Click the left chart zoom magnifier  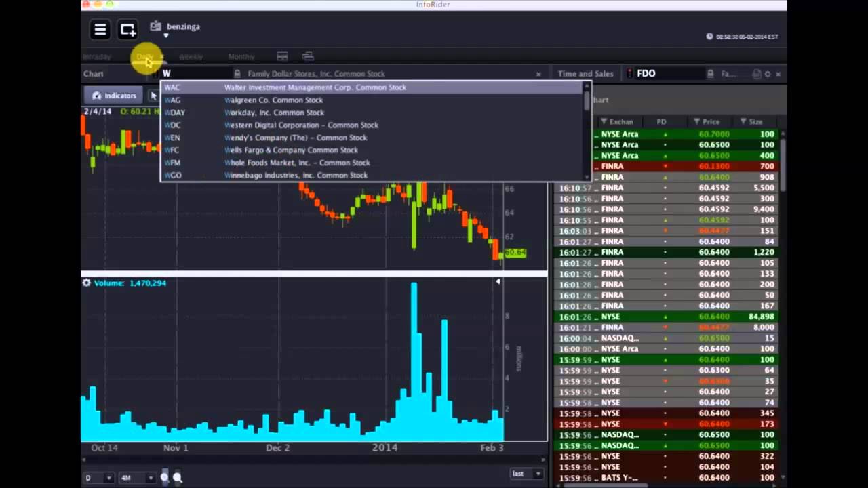[x=164, y=478]
